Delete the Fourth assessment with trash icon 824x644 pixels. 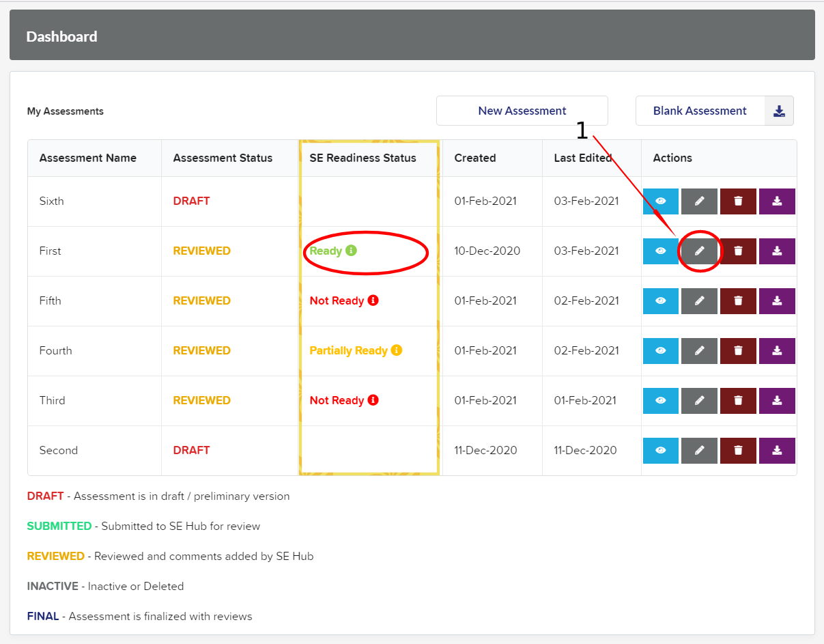point(738,351)
